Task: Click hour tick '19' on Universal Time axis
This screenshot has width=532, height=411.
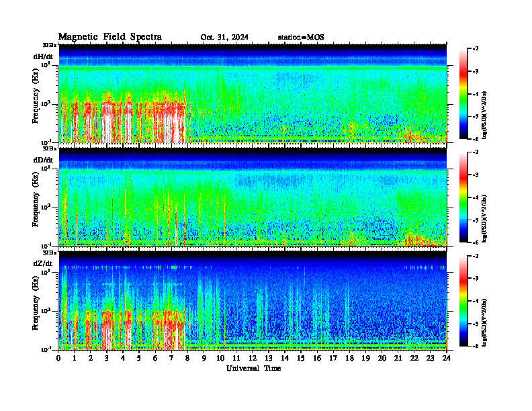Action: [x=365, y=358]
